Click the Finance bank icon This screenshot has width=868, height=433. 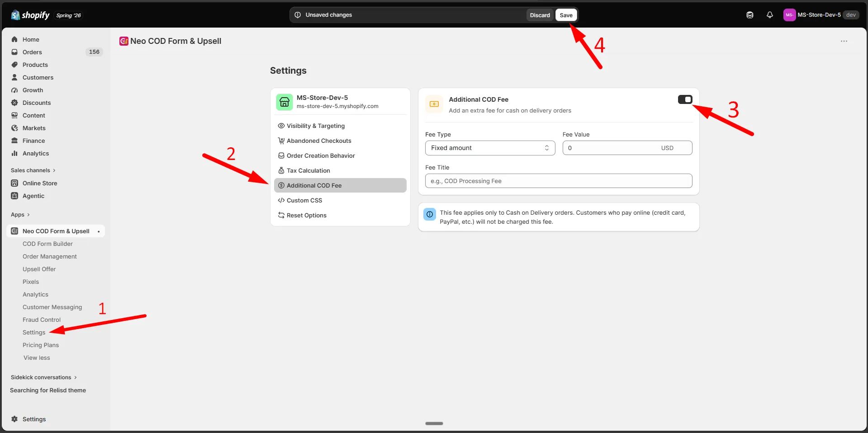click(x=14, y=141)
